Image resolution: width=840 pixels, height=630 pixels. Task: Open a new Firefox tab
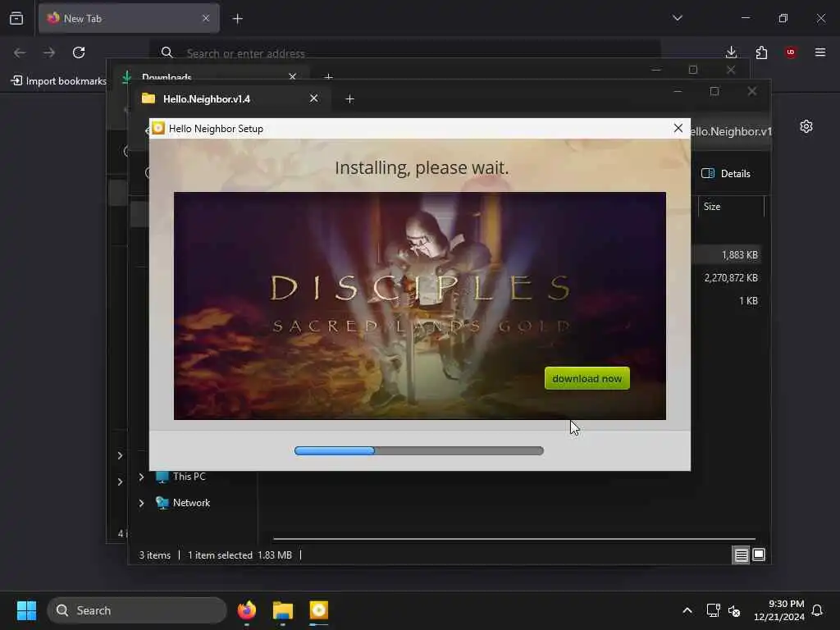(x=237, y=19)
